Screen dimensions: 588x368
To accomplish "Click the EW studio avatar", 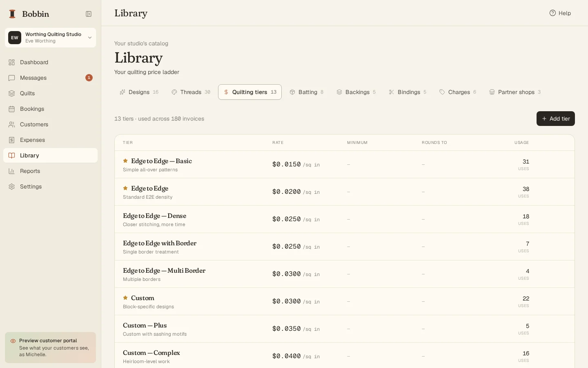I will pyautogui.click(x=15, y=38).
